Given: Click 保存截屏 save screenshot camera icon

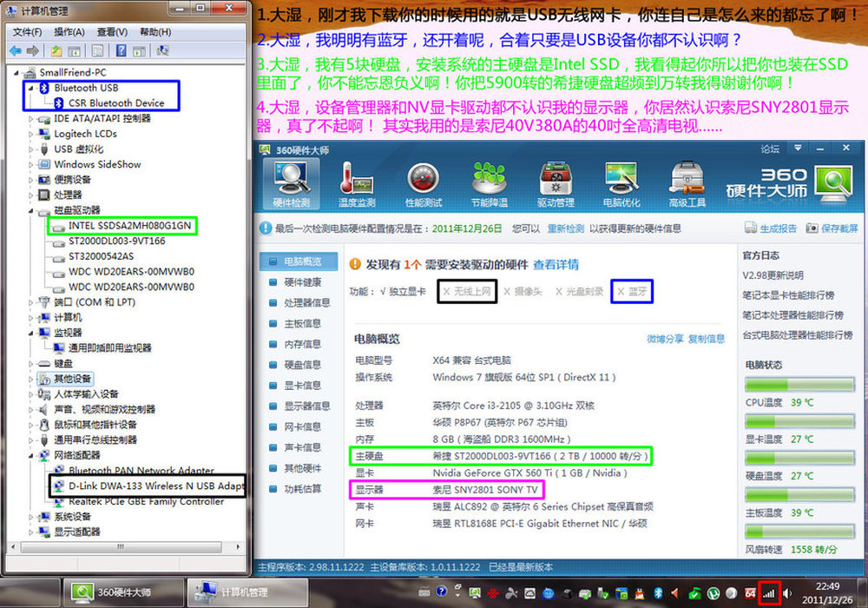Looking at the screenshot, I should point(812,228).
